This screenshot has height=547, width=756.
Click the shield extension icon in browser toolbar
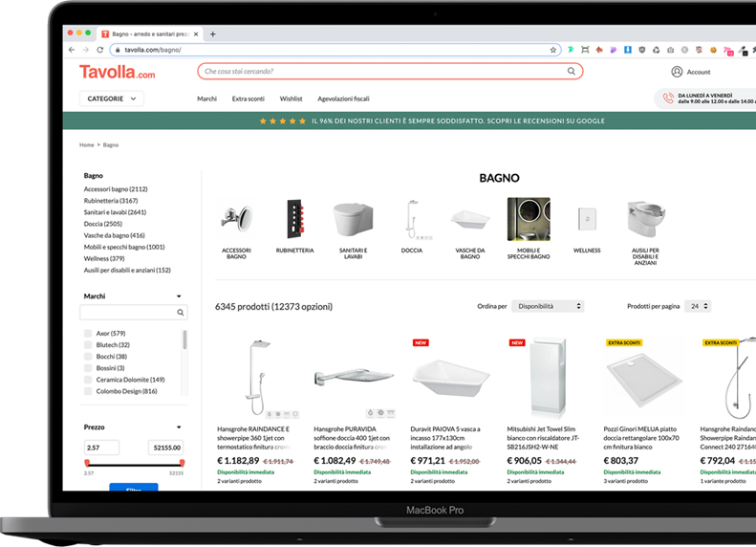(641, 50)
